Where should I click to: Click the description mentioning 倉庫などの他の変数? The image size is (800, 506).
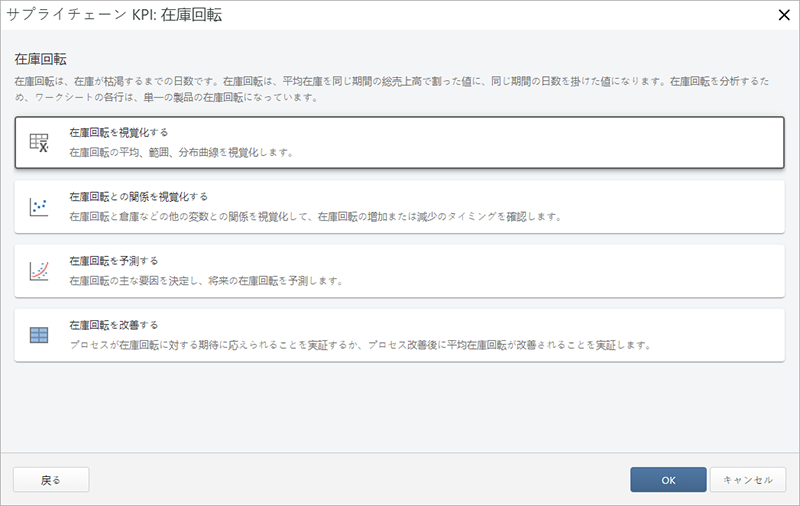pos(315,217)
